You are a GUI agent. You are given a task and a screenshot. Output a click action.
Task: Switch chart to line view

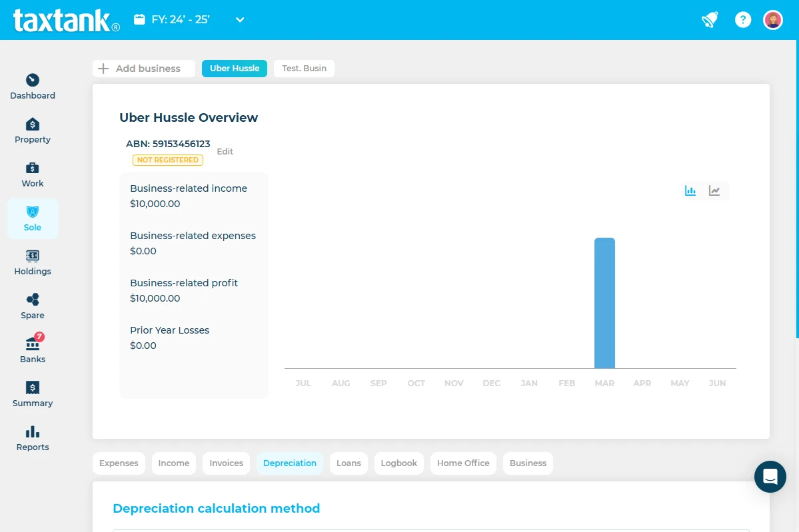pyautogui.click(x=714, y=191)
